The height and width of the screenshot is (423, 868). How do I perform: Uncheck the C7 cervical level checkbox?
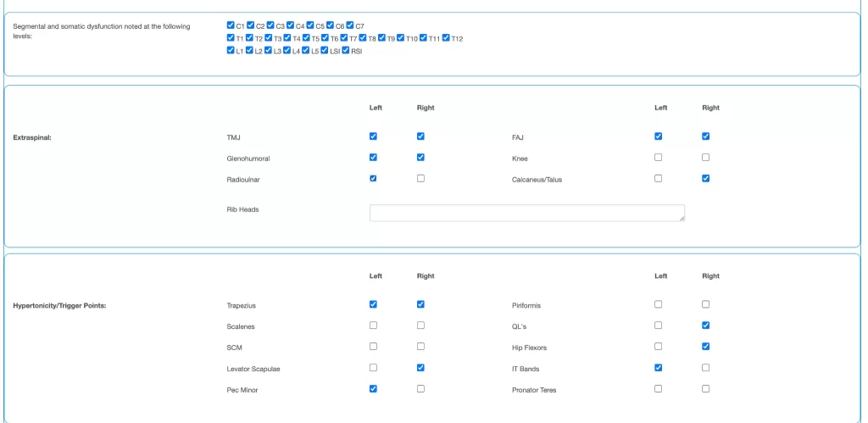coord(350,25)
